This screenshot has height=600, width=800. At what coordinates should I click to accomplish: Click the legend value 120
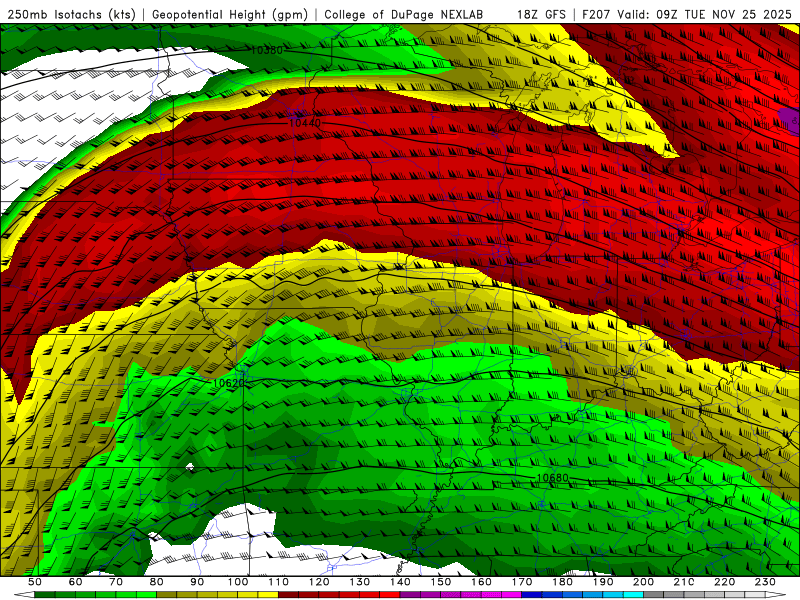[x=319, y=582]
